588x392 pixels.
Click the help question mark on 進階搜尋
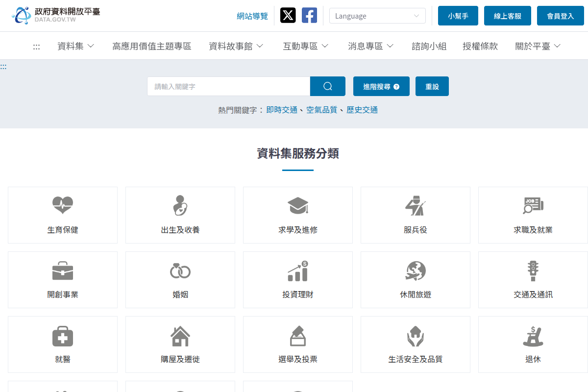[x=396, y=87]
